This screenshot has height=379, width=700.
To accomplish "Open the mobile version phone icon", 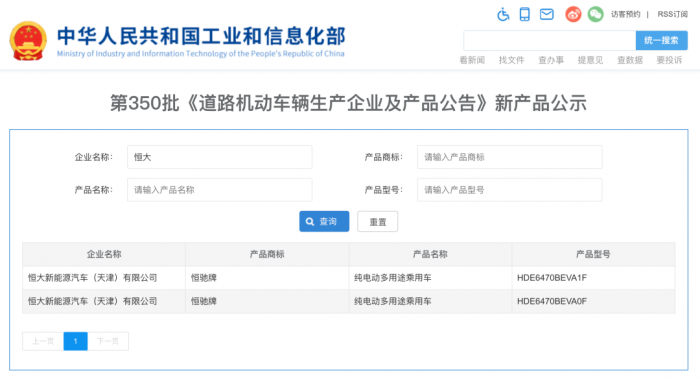I will pos(525,14).
